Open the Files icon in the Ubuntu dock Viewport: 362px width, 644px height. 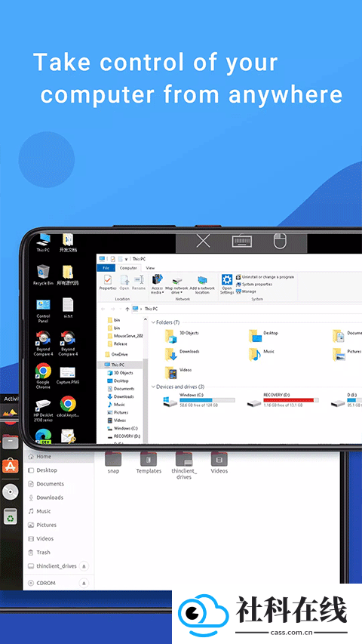tap(11, 442)
